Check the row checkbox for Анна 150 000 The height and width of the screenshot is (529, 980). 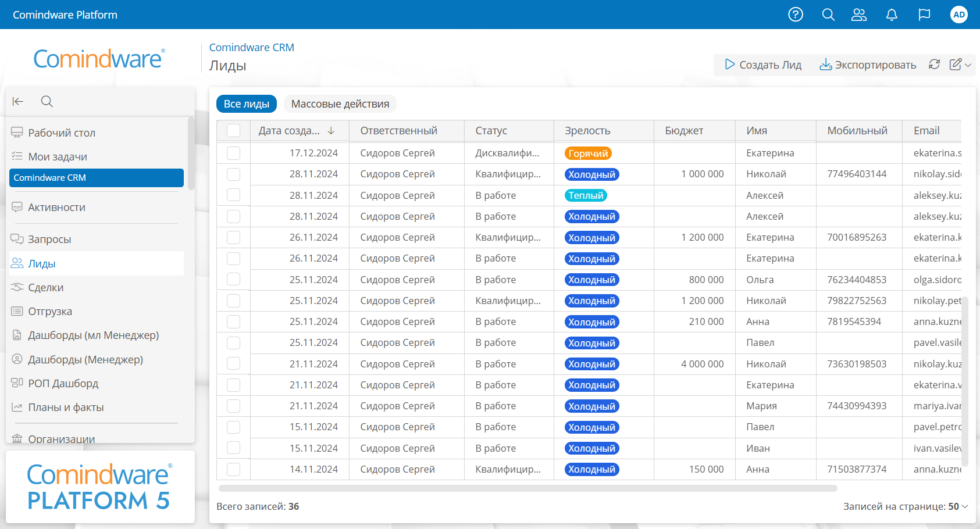pyautogui.click(x=234, y=469)
